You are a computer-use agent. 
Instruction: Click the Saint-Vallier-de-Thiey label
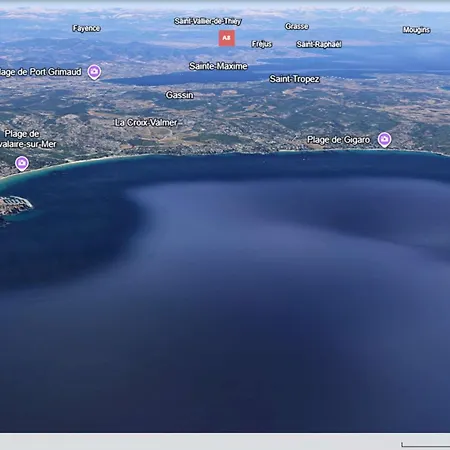[x=208, y=21]
